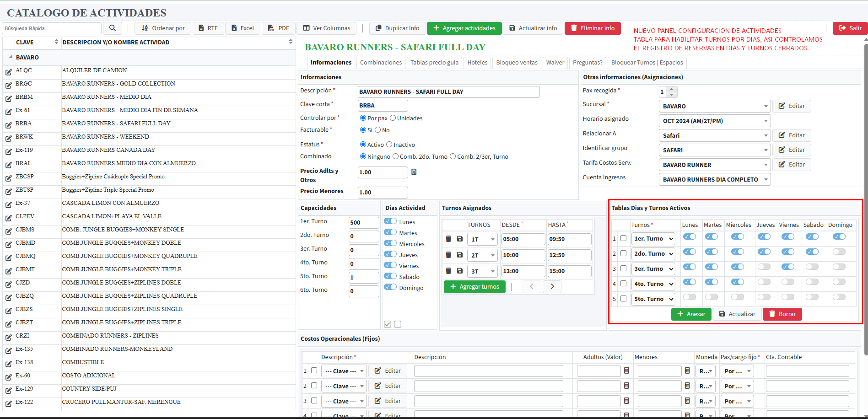Screen dimensions: 868x419
Task: Select Facturable No radio button
Action: click(378, 130)
